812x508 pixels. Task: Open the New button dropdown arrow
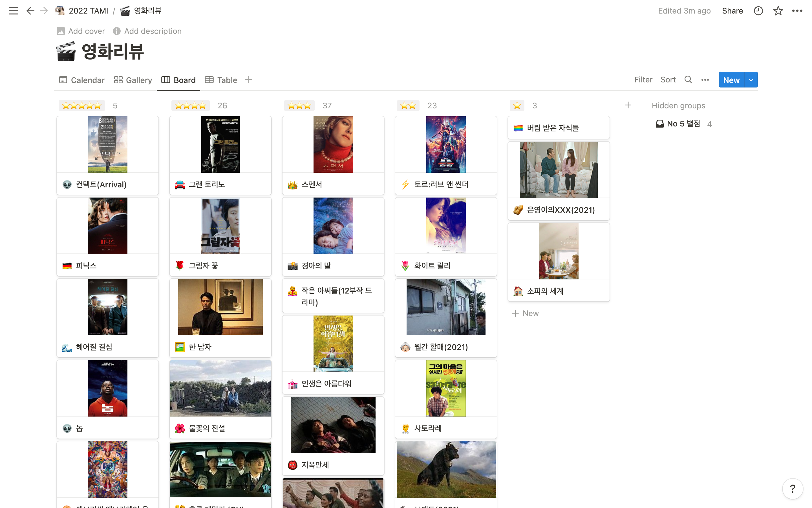751,80
